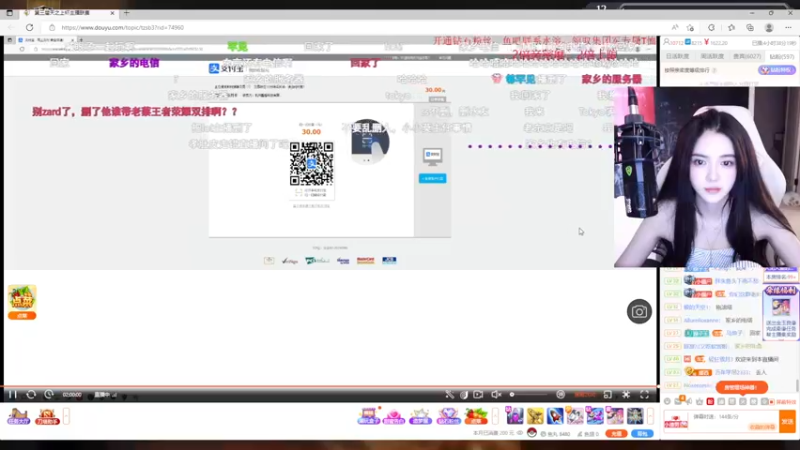Toggle web fullscreen mode in the player

608,394
